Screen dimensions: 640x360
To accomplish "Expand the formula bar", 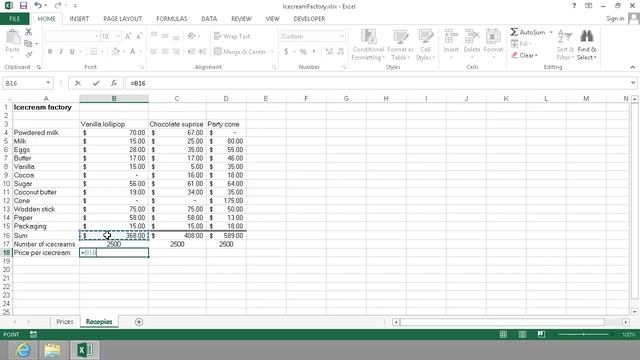I will click(x=633, y=83).
